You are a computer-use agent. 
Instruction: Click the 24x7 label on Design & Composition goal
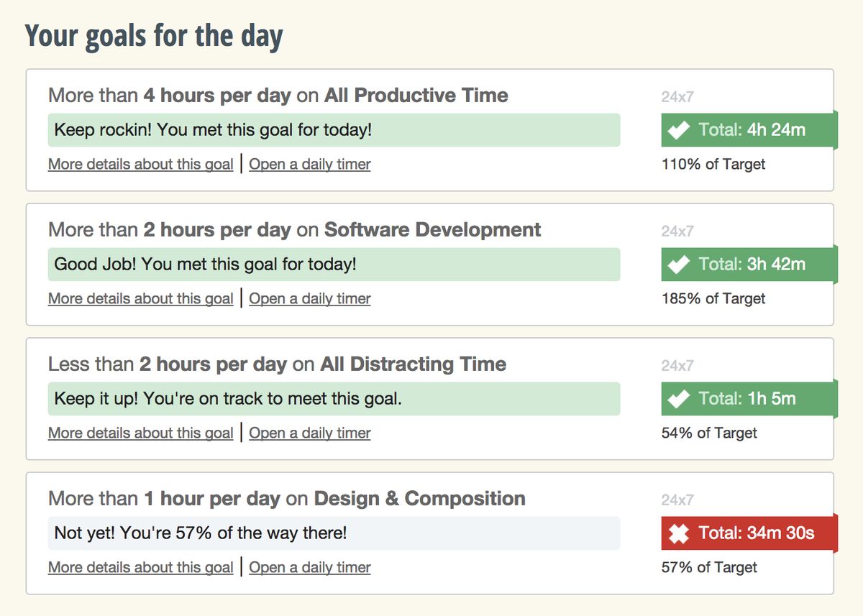[x=677, y=500]
